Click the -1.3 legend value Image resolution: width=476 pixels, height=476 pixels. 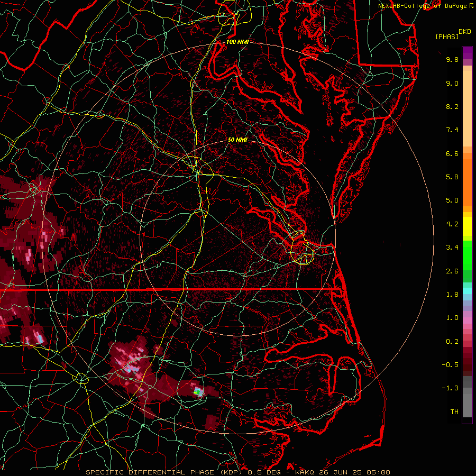[x=450, y=388]
